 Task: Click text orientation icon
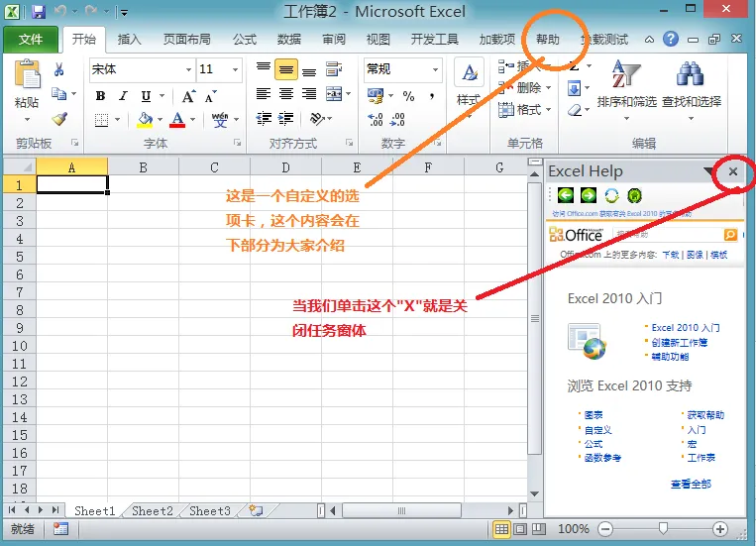317,118
